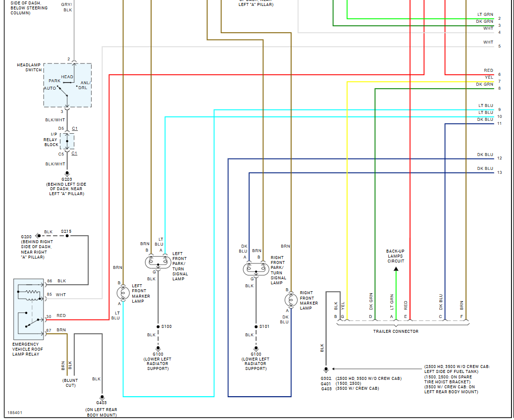Click relay terminal '86 BLK'

tap(56, 281)
